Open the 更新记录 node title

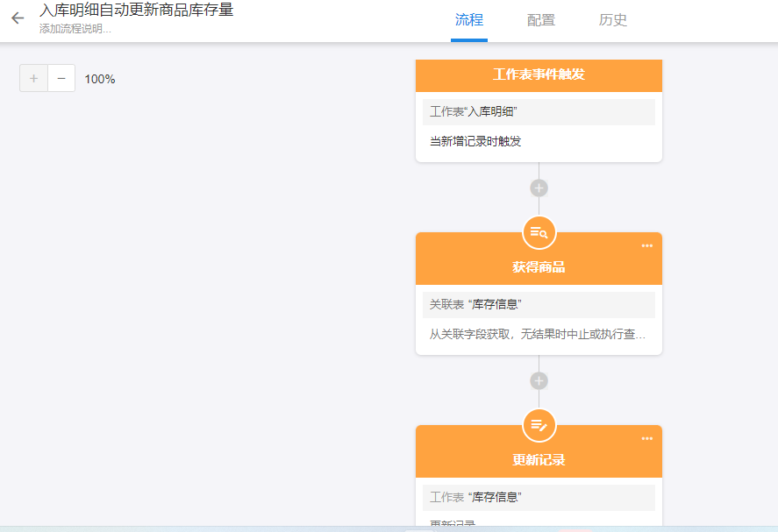click(x=539, y=460)
